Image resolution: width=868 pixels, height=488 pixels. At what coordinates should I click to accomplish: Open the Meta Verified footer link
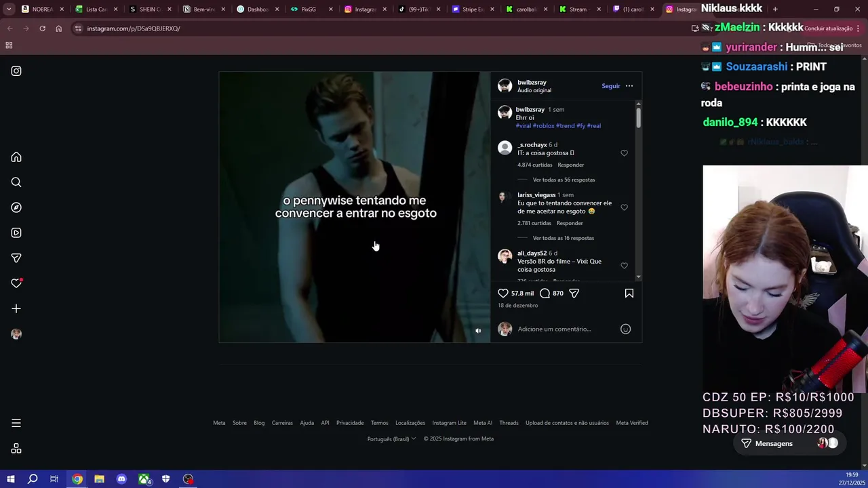pos(632,423)
